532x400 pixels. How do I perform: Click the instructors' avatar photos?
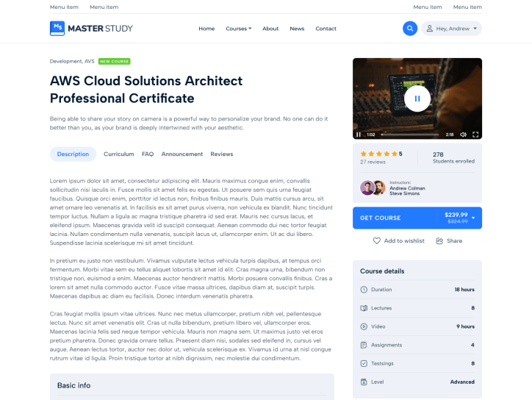(x=373, y=187)
